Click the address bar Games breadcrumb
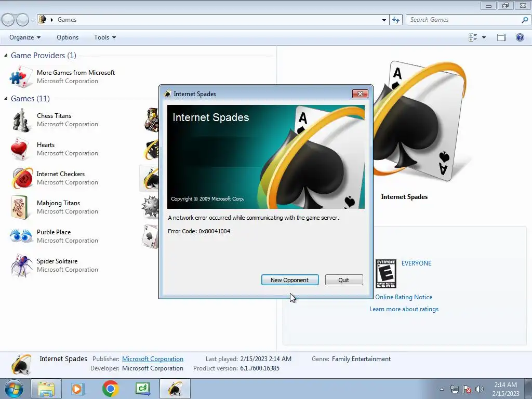This screenshot has height=399, width=532. click(x=67, y=20)
